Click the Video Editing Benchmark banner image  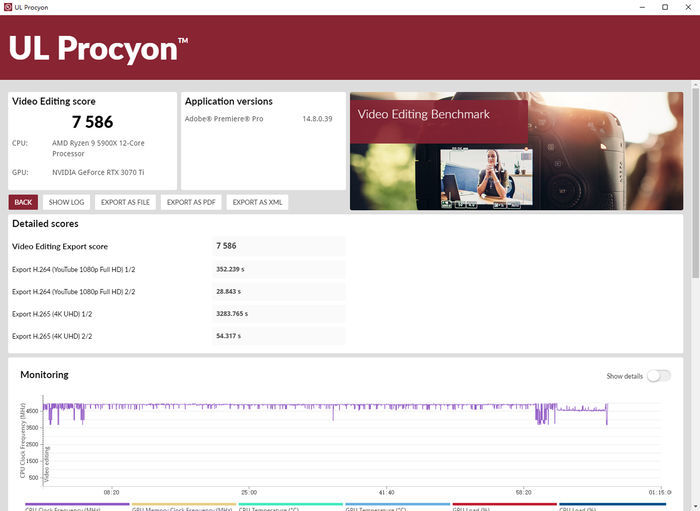pos(516,151)
